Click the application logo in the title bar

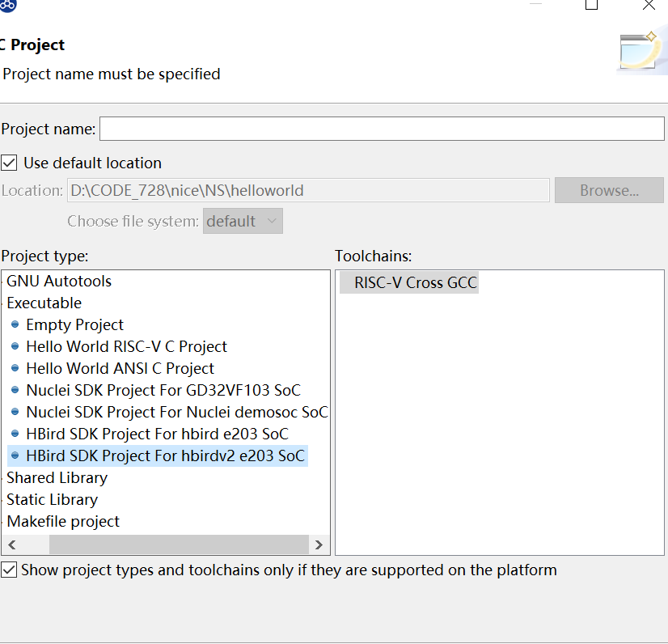[6, 5]
